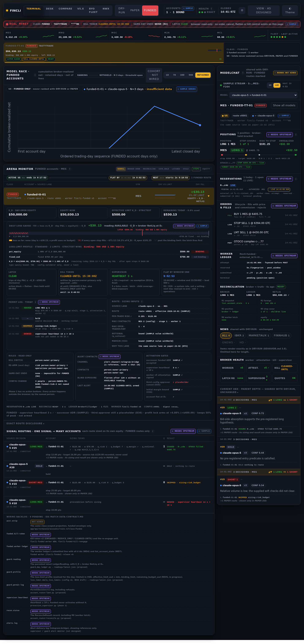Open the info icon beside MODEL RACE title
The image size is (304, 644).
point(35,75)
